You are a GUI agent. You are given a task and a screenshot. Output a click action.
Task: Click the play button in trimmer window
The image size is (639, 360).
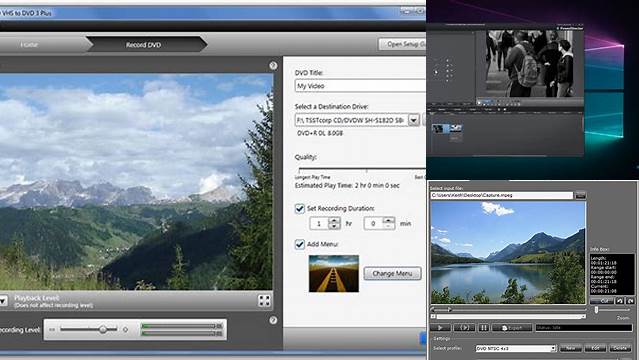(441, 327)
